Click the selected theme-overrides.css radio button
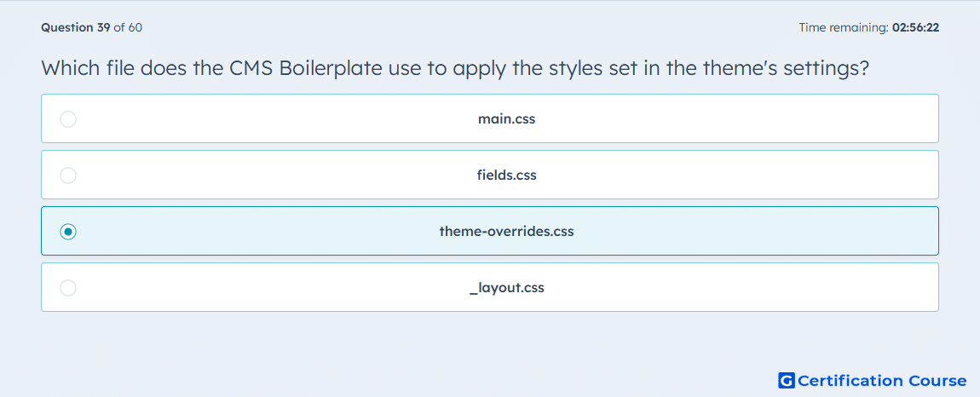The height and width of the screenshot is (397, 980). [68, 232]
